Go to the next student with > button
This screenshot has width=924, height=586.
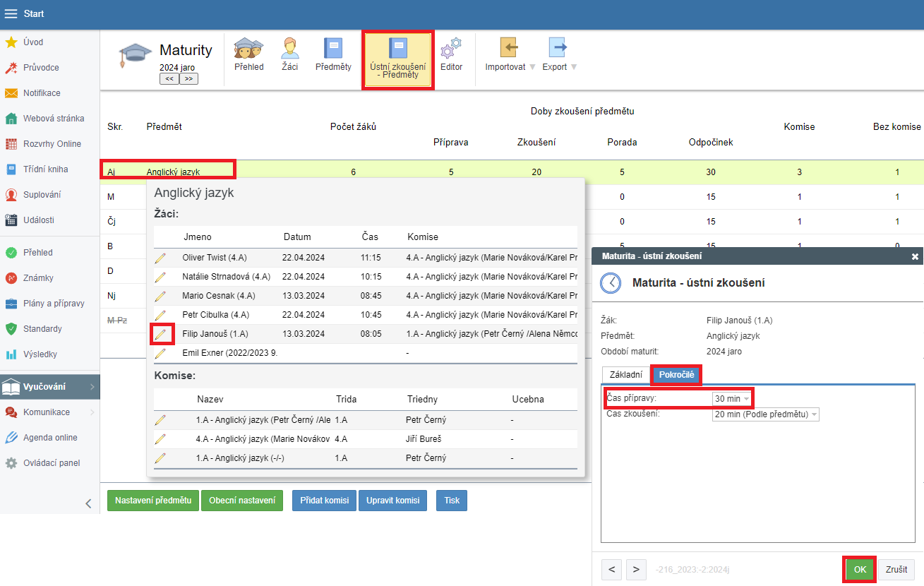coord(636,569)
